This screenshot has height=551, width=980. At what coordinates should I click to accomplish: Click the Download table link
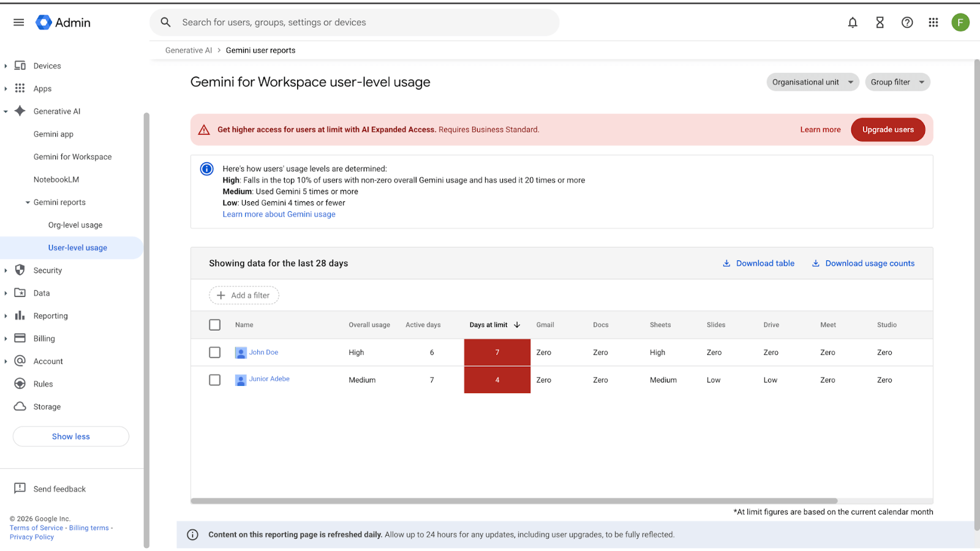pyautogui.click(x=759, y=263)
